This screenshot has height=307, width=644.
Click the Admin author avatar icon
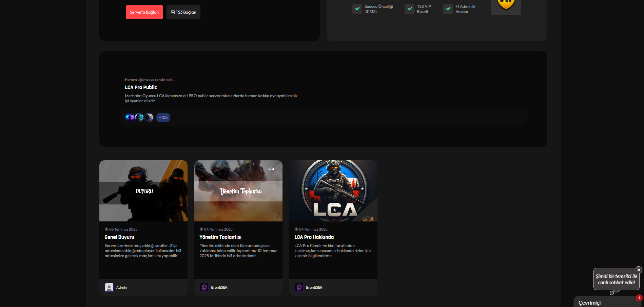[109, 287]
